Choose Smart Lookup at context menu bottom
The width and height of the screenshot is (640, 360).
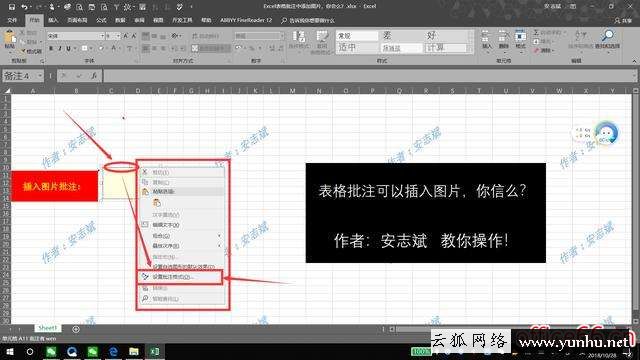182,299
